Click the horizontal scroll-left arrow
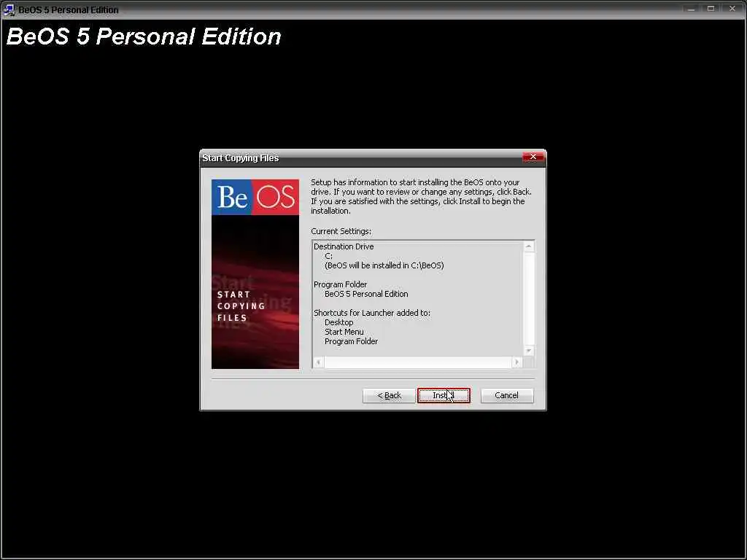This screenshot has width=747, height=560. (318, 362)
